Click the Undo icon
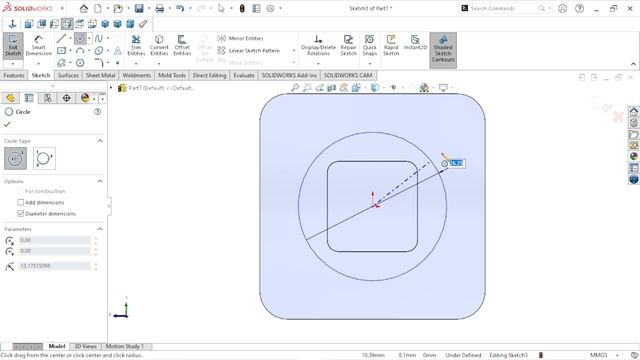 [x=180, y=8]
